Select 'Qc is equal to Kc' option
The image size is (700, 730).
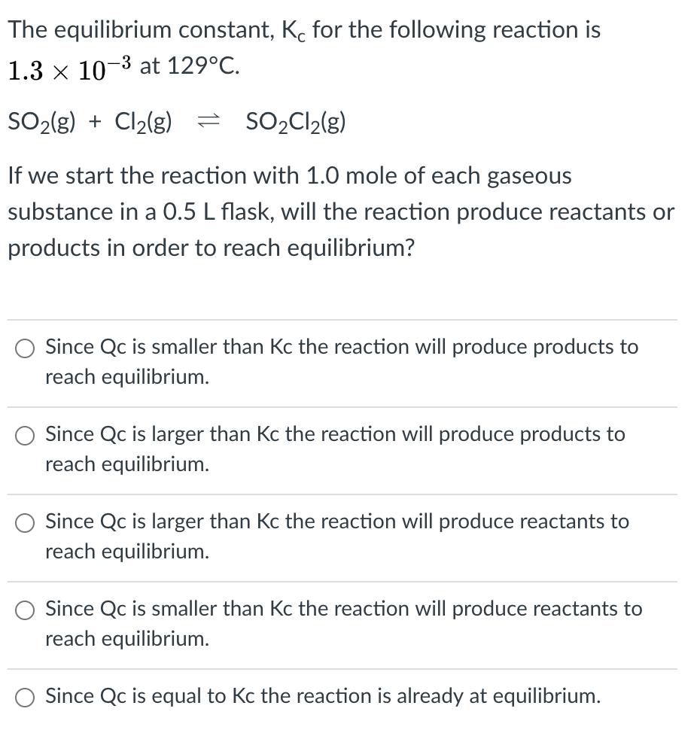pos(25,697)
